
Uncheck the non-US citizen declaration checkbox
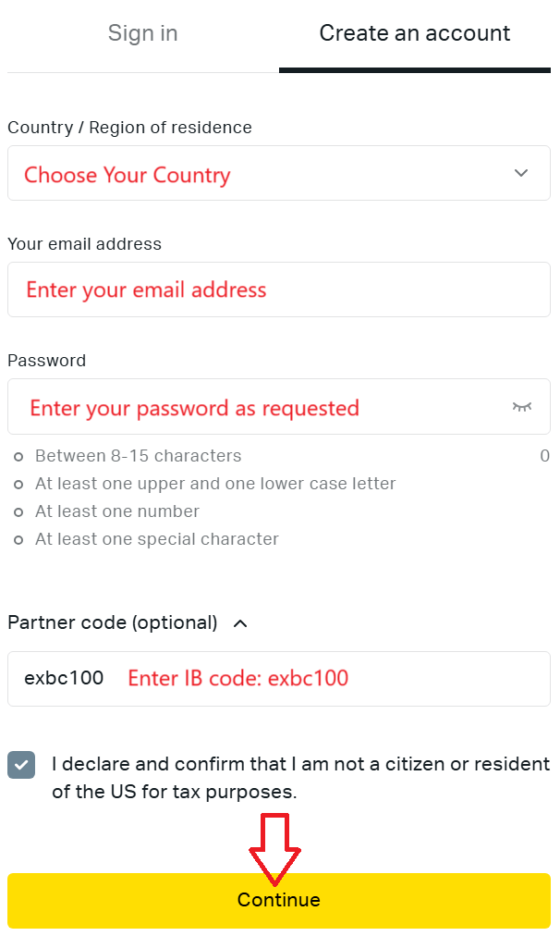coord(21,765)
